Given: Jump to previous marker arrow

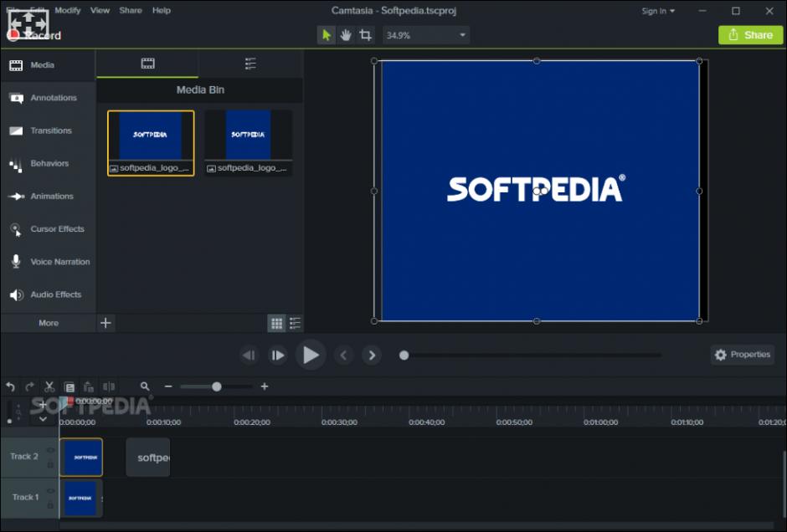Looking at the screenshot, I should tap(344, 356).
